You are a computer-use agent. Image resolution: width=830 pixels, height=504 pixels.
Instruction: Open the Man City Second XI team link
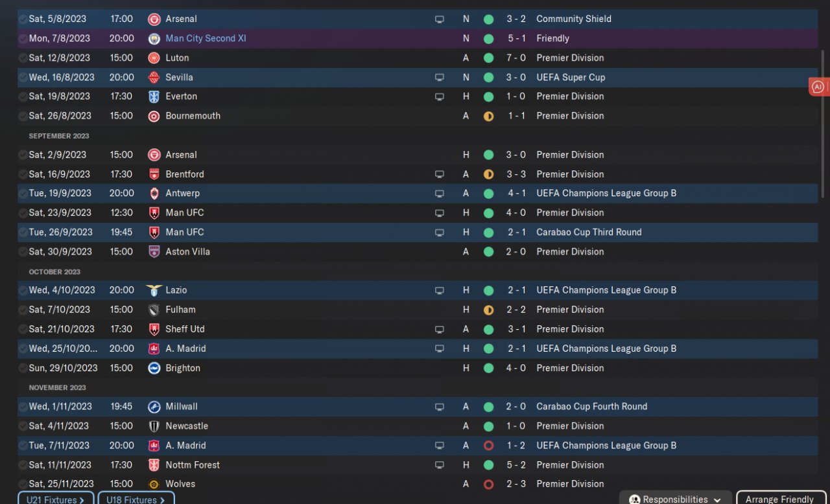(x=206, y=38)
